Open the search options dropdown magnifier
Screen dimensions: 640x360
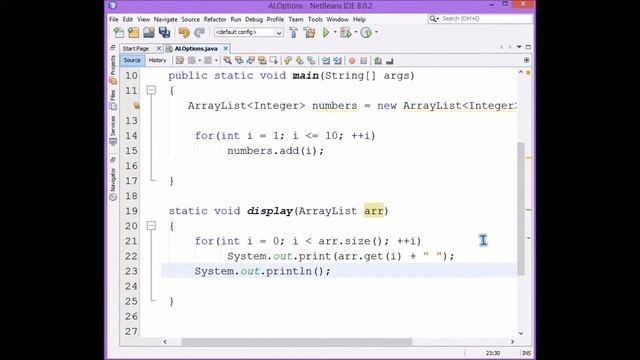pos(434,19)
